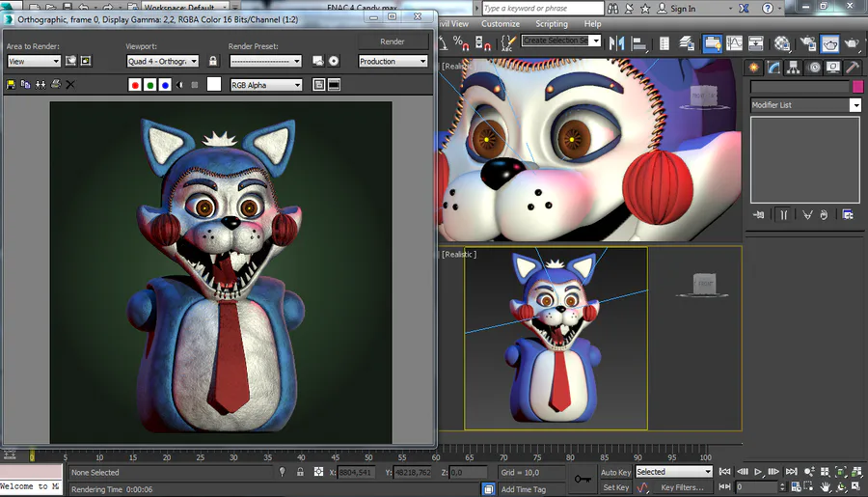Viewport: 868px width, 497px height.
Task: Open the Help menu
Action: tap(592, 24)
